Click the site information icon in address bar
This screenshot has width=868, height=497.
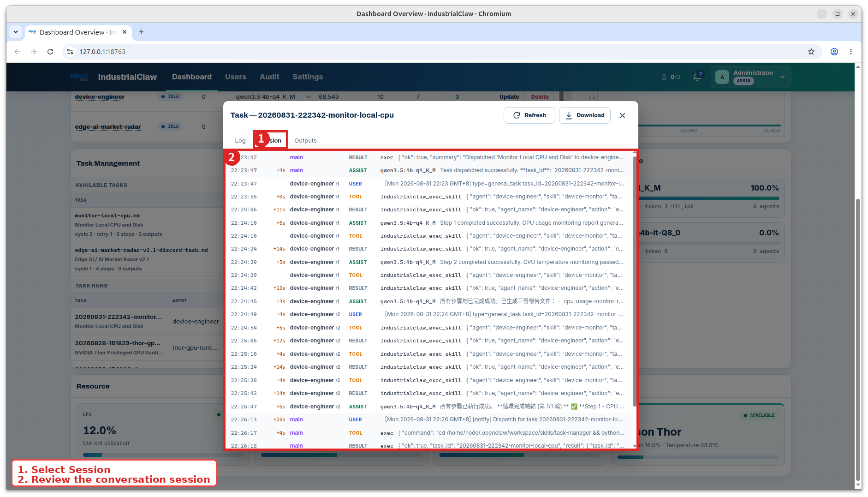tap(70, 52)
